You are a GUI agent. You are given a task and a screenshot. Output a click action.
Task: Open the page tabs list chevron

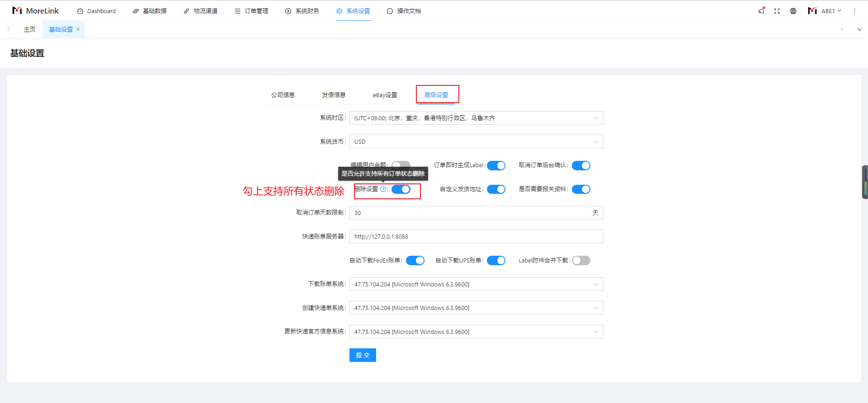pyautogui.click(x=859, y=29)
